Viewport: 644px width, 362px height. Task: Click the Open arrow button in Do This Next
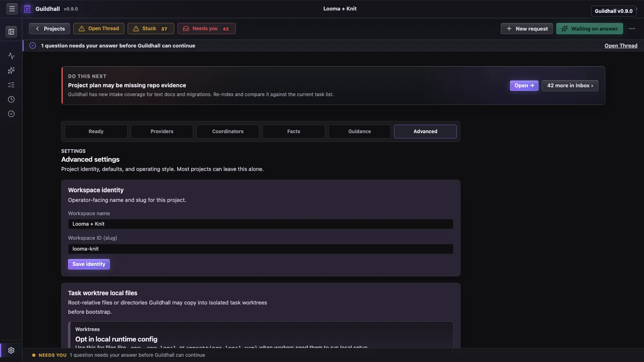coord(524,86)
